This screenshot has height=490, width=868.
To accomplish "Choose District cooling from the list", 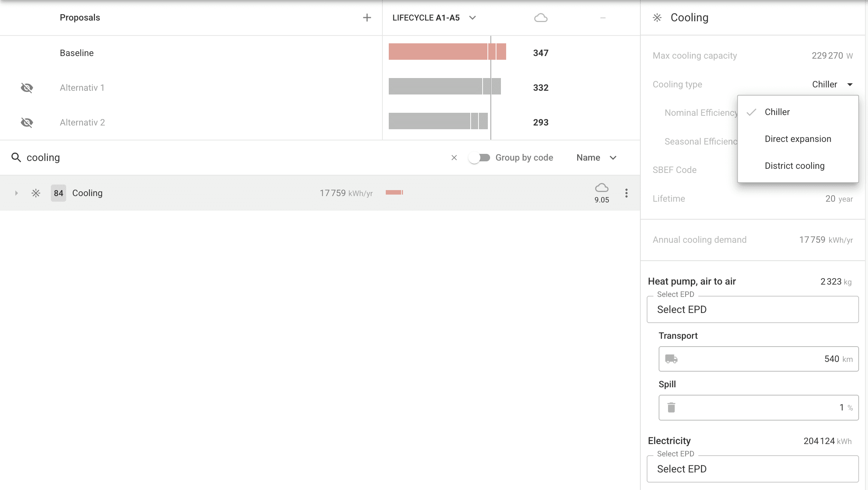I will (794, 166).
